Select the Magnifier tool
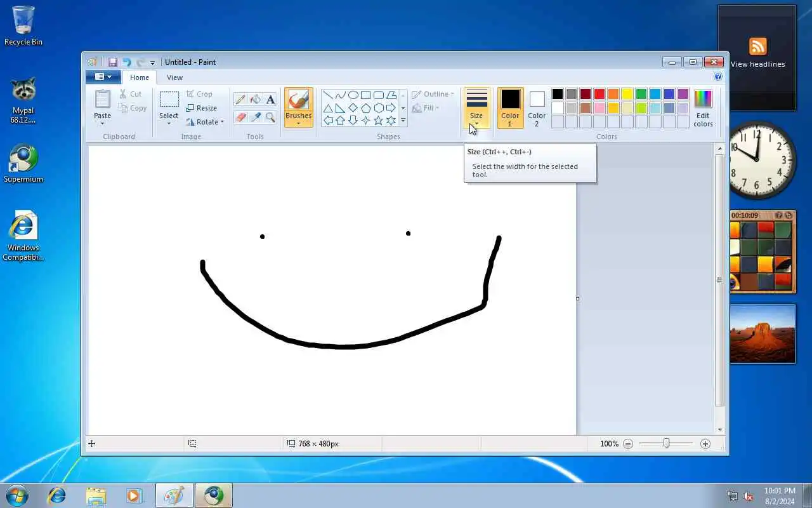The height and width of the screenshot is (508, 812). pos(271,117)
